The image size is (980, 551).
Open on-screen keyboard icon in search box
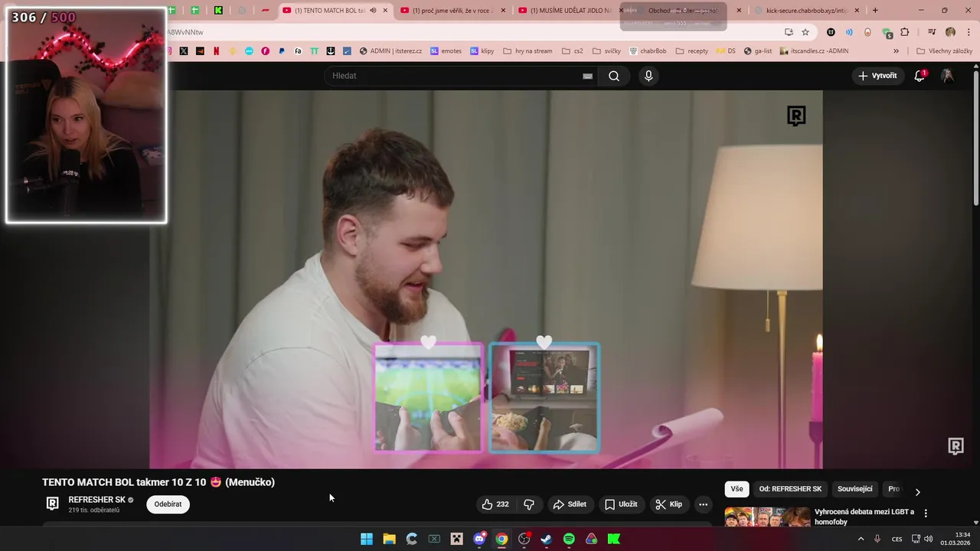click(x=587, y=76)
